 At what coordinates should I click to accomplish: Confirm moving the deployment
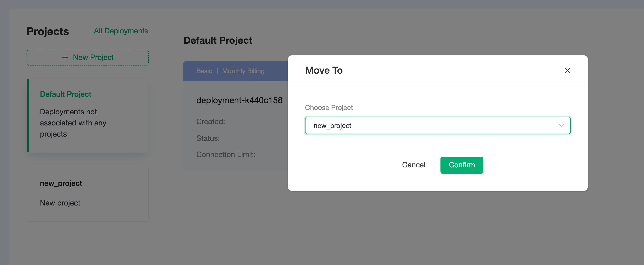[x=461, y=165]
